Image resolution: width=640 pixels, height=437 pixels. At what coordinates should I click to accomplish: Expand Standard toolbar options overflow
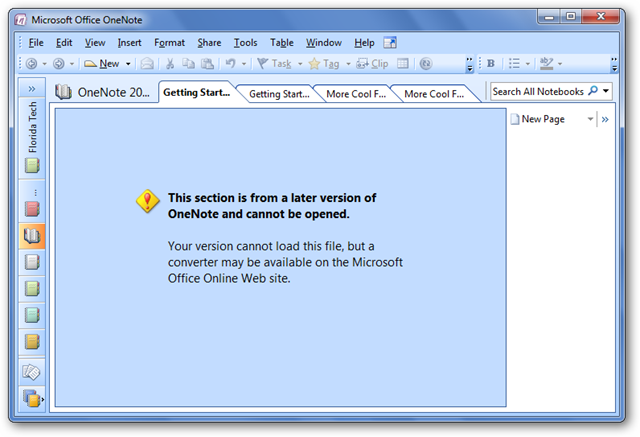tap(470, 64)
